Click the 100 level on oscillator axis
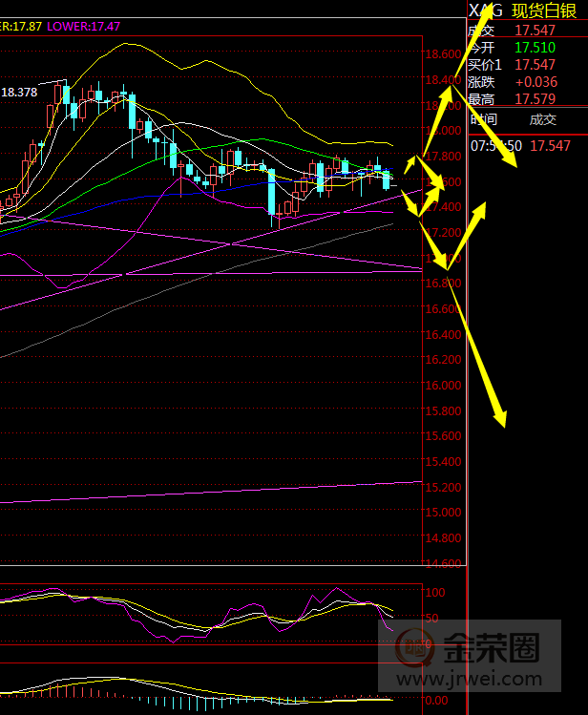Viewport: 588px width, 715px height. point(435,593)
